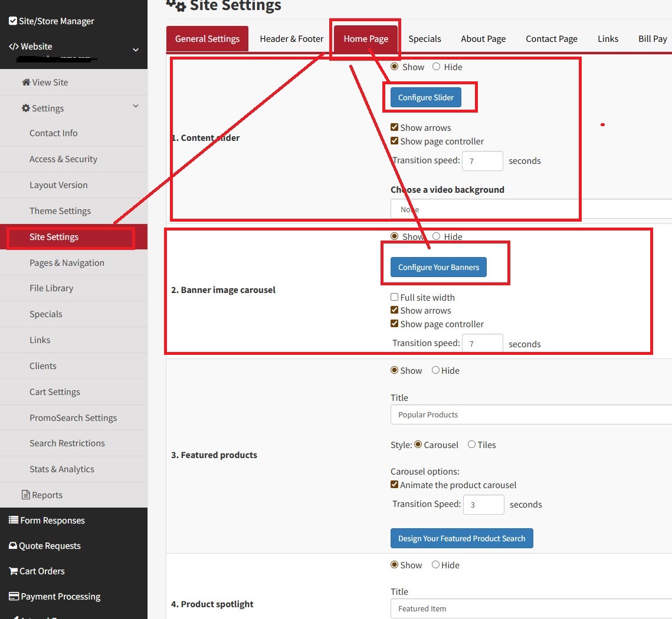Enable Full site width checkbox
This screenshot has height=619, width=672.
(x=395, y=297)
